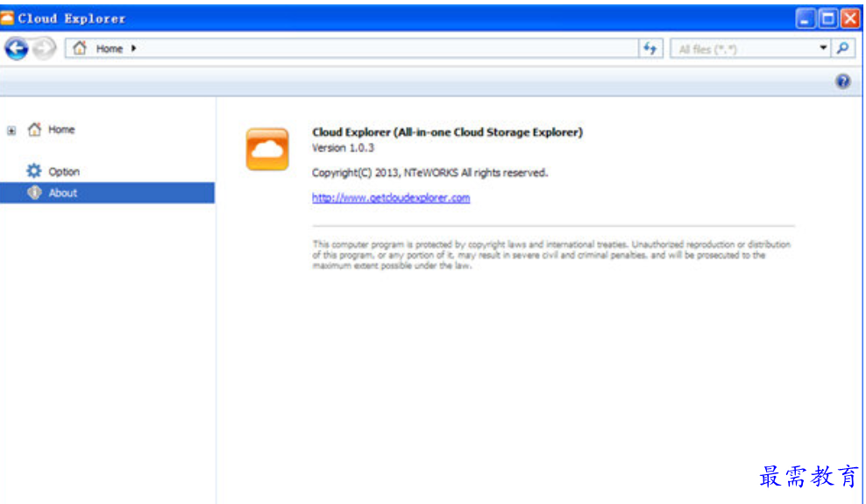866x504 pixels.
Task: Open Option settings in sidebar
Action: tap(64, 172)
